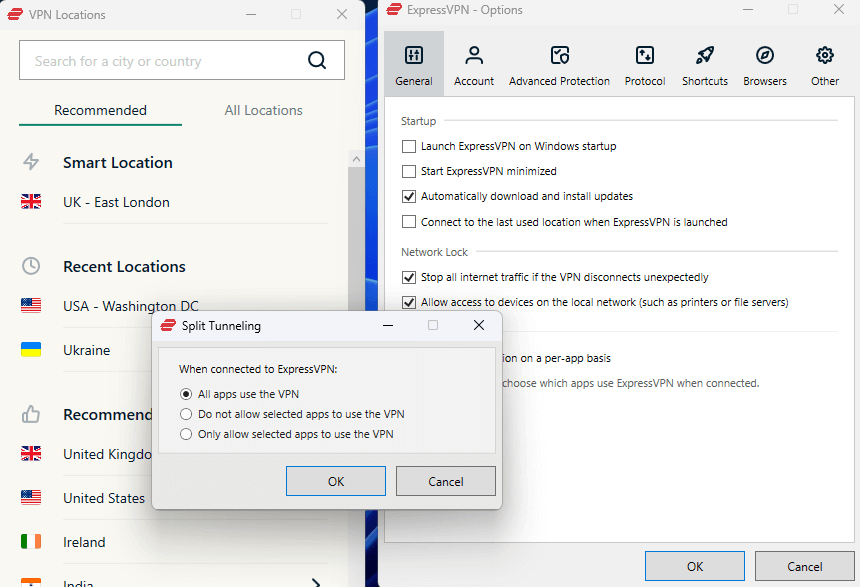Click the UK flag next to East London
860x587 pixels.
[x=31, y=202]
